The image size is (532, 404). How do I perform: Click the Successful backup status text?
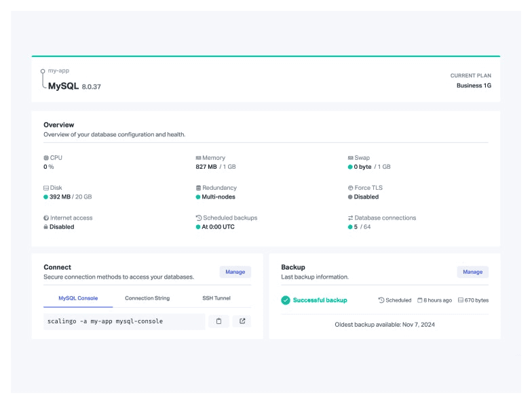tap(320, 300)
